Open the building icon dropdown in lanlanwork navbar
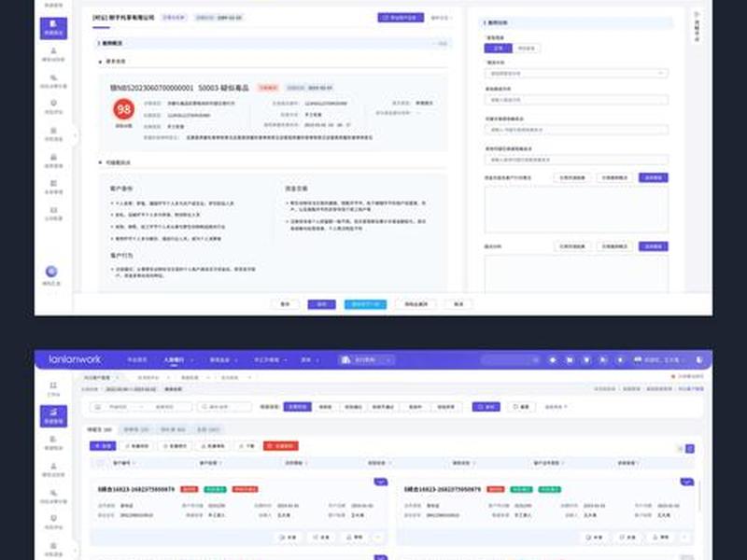Viewport: 747px width, 560px height. point(366,360)
